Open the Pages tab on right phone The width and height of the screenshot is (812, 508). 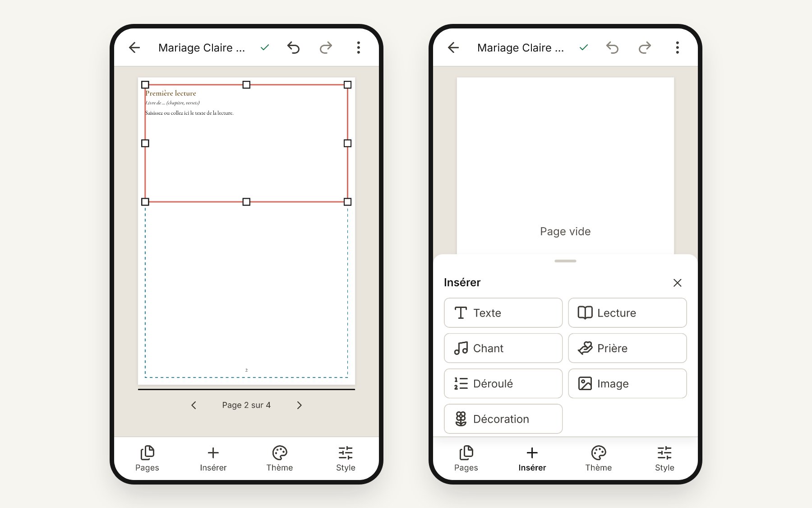(x=466, y=458)
